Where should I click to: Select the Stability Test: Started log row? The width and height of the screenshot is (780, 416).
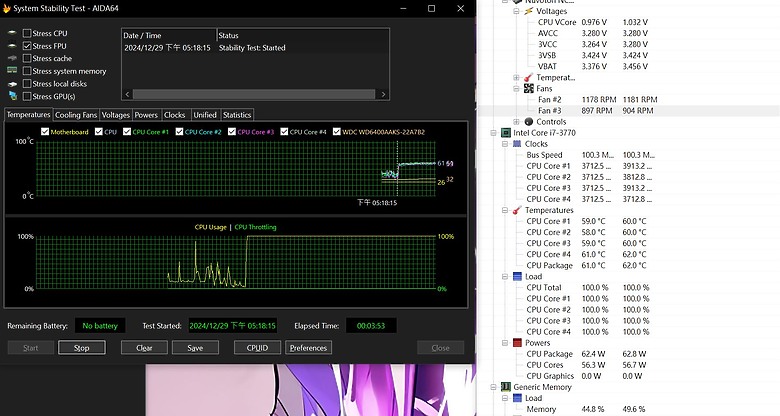[255, 48]
